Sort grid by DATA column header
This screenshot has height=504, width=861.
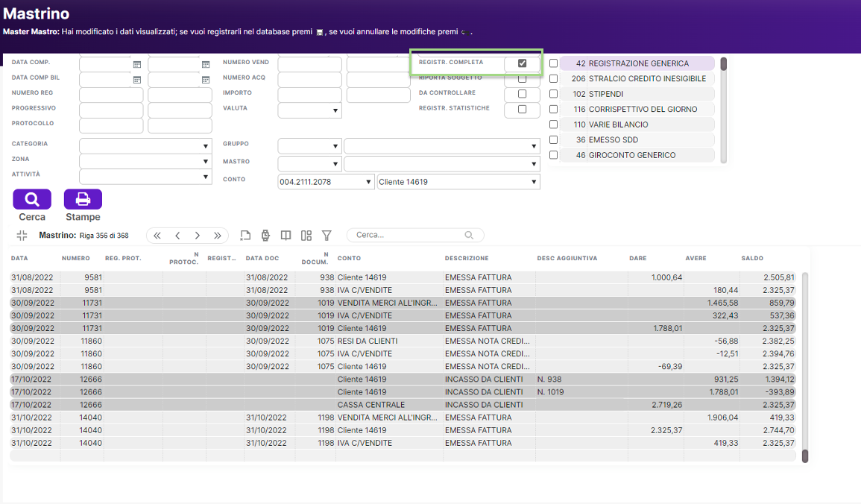click(19, 258)
